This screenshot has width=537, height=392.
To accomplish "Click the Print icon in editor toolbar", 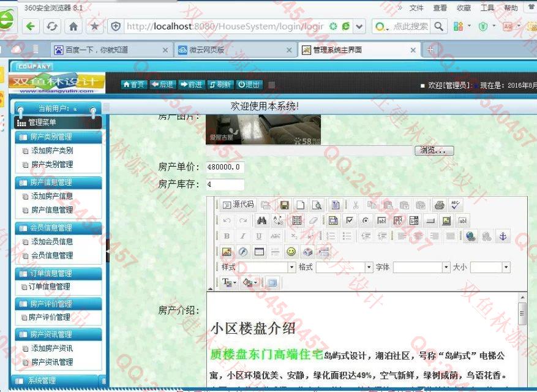I will click(x=440, y=205).
